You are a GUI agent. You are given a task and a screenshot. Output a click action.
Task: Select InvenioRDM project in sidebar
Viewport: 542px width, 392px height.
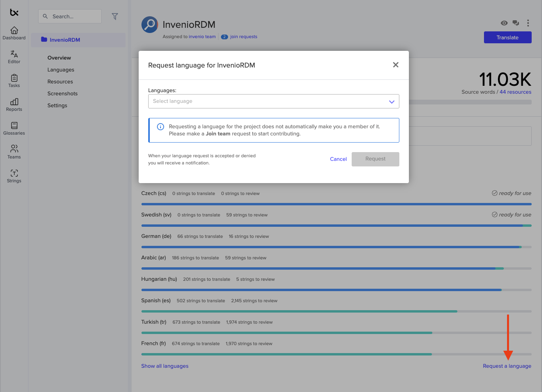click(78, 40)
